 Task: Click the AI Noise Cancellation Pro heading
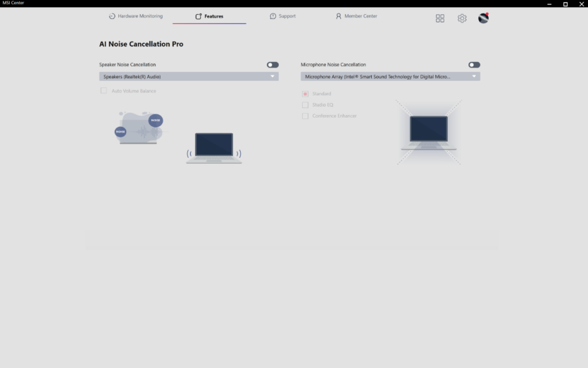pos(142,44)
